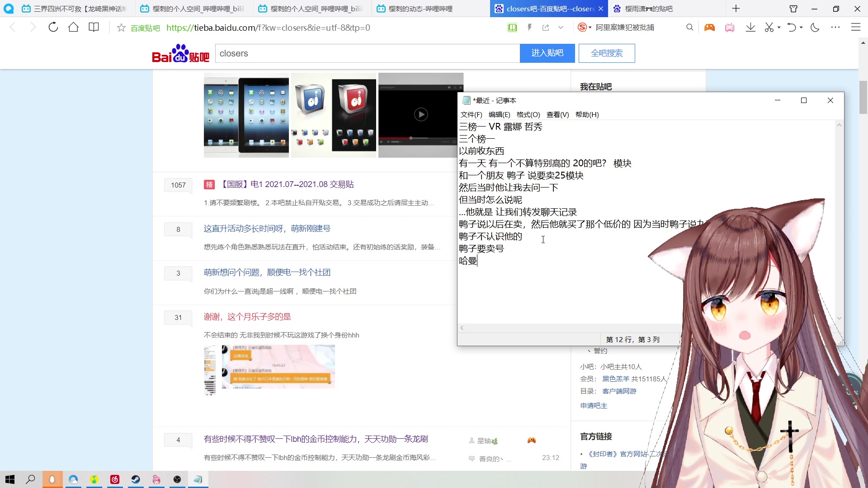This screenshot has width=868, height=488.
Task: Open Notepad 编辑(E) menu
Action: point(499,114)
